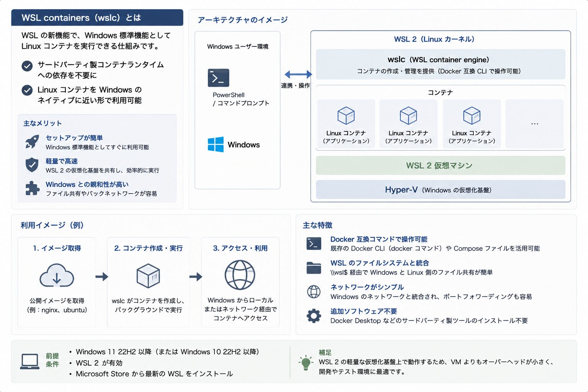588x392 pixels.
Task: Click the 2. コンテナ作成・実行 step title
Action: coord(149,248)
